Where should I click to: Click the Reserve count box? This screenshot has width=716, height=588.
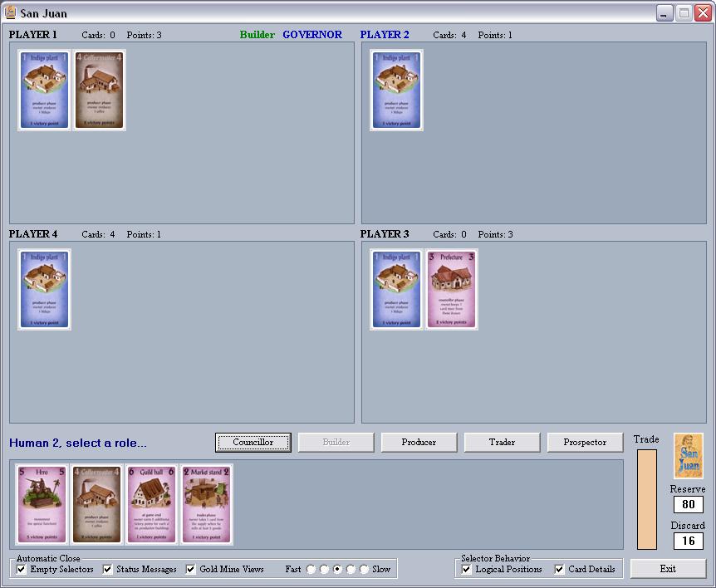pos(688,504)
